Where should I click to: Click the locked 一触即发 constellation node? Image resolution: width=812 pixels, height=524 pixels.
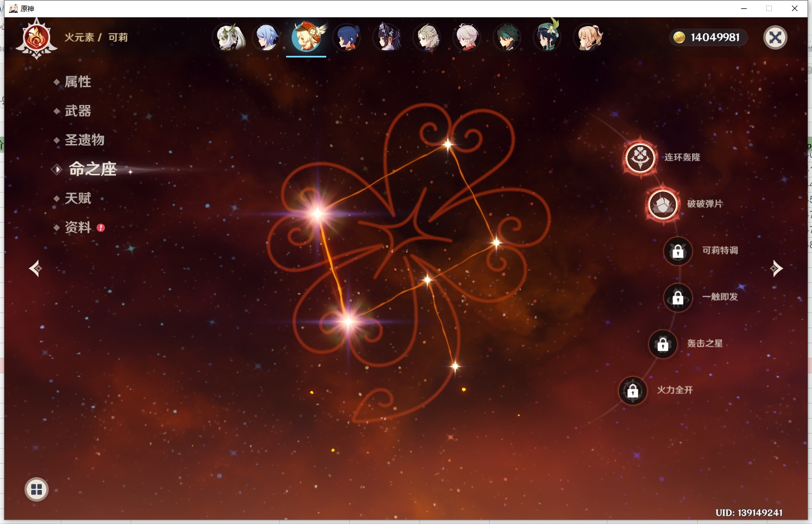click(x=678, y=297)
